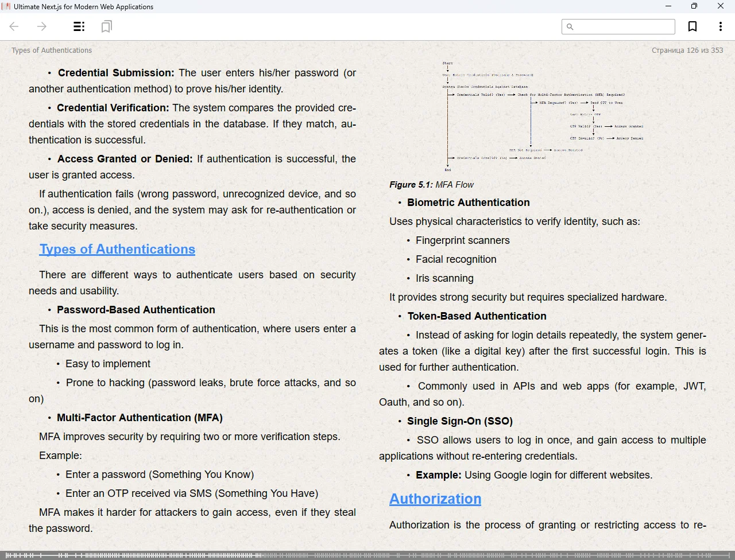
Task: Click the magnifier icon in search box
Action: pos(570,26)
